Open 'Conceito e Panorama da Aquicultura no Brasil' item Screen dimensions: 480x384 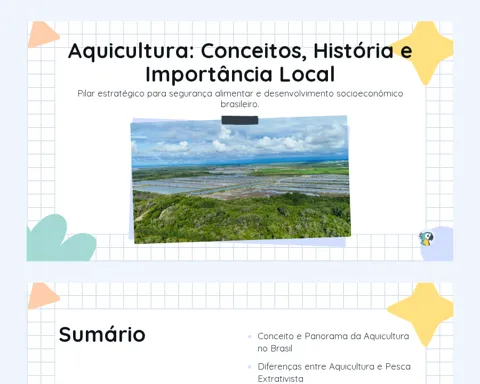pyautogui.click(x=333, y=342)
